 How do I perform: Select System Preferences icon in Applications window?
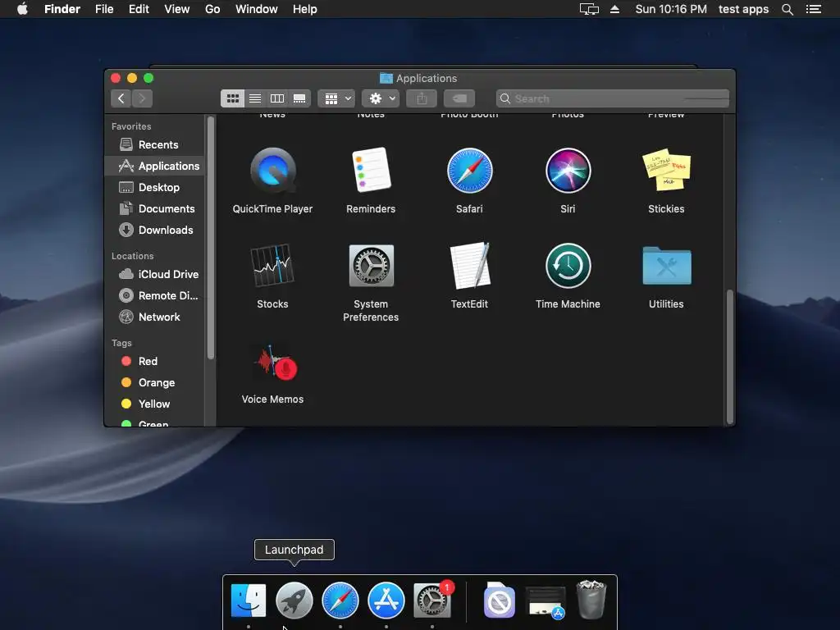click(x=371, y=266)
